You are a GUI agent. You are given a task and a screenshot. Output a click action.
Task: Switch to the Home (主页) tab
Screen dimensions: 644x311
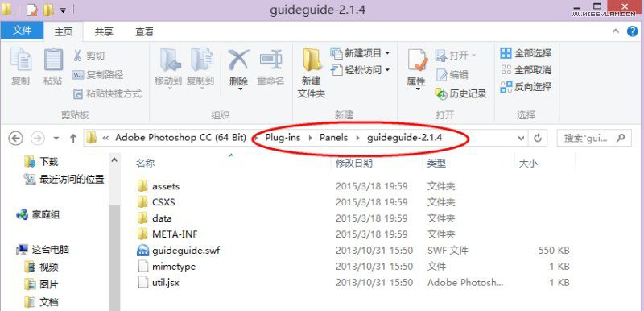click(64, 31)
